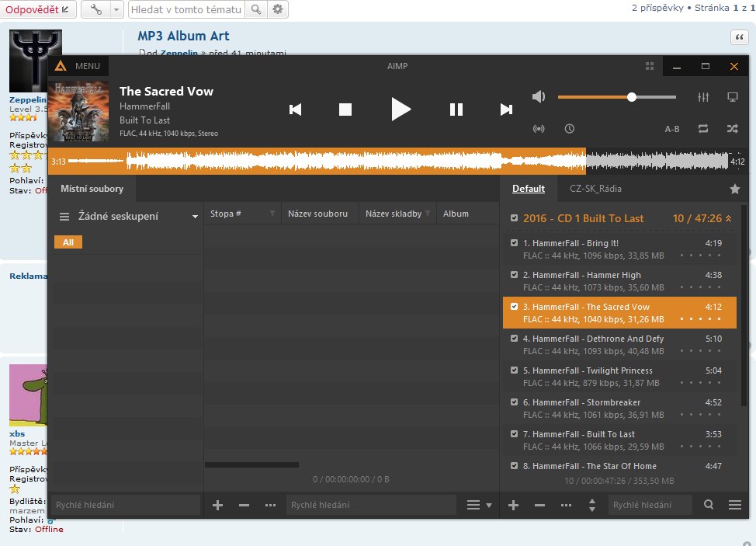Select HammerFall - Bring It! track text
The width and height of the screenshot is (756, 546).
coord(570,243)
